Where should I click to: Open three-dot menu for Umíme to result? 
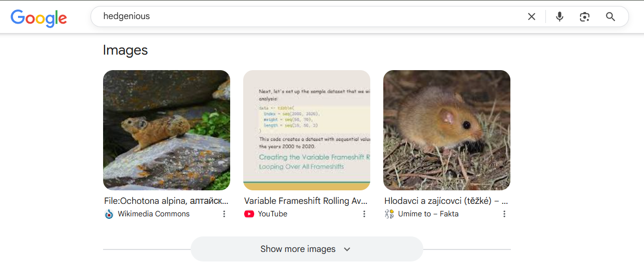coord(504,214)
